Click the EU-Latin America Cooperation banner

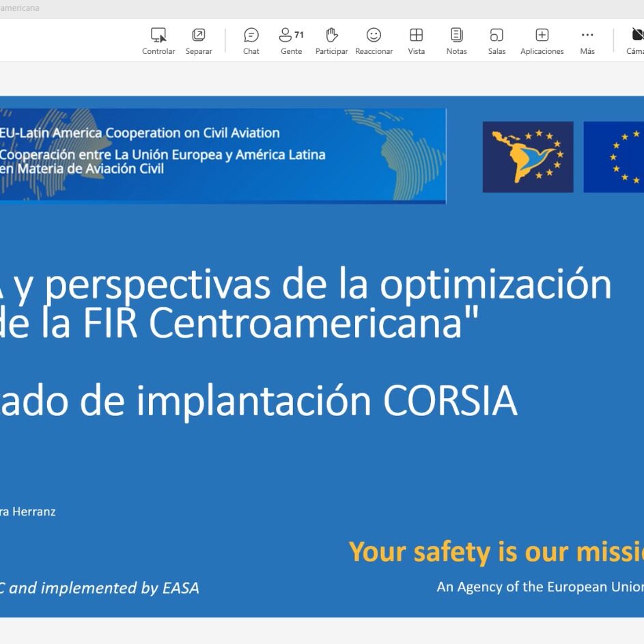(222, 156)
